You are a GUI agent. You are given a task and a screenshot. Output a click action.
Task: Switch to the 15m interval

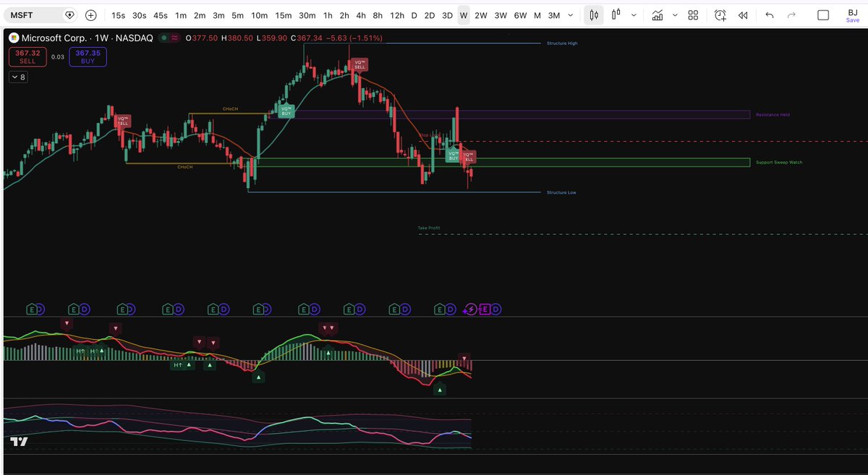point(284,15)
